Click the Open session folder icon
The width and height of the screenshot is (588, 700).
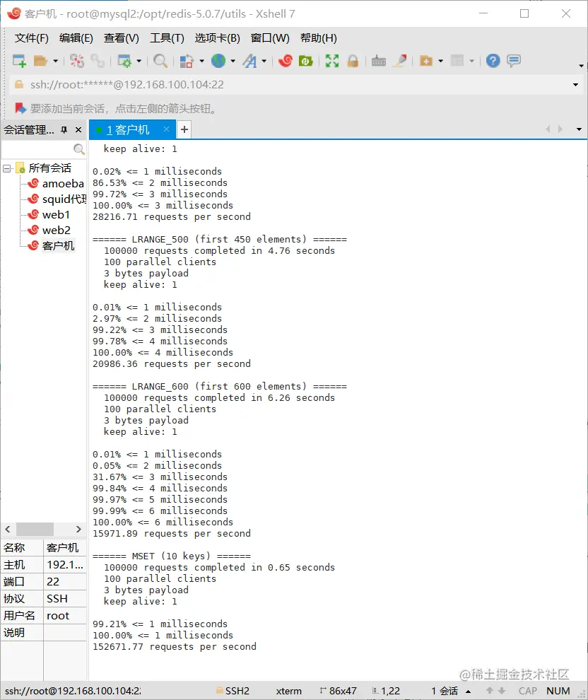[x=40, y=61]
